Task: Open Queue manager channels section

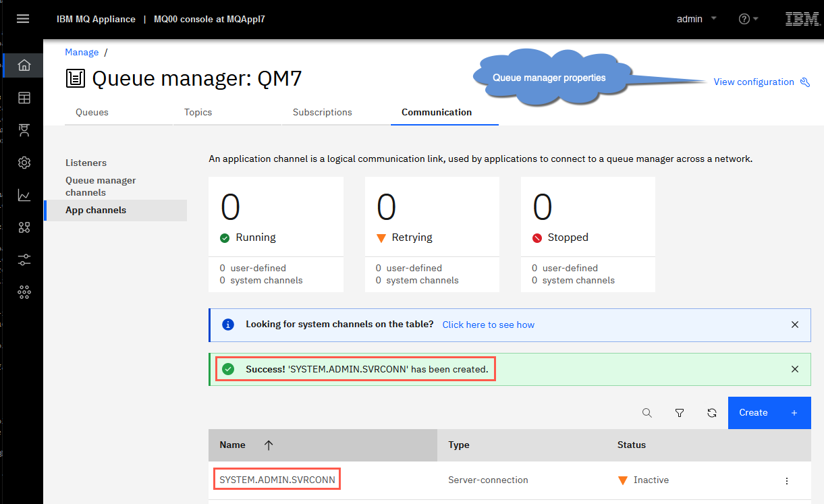Action: [101, 186]
